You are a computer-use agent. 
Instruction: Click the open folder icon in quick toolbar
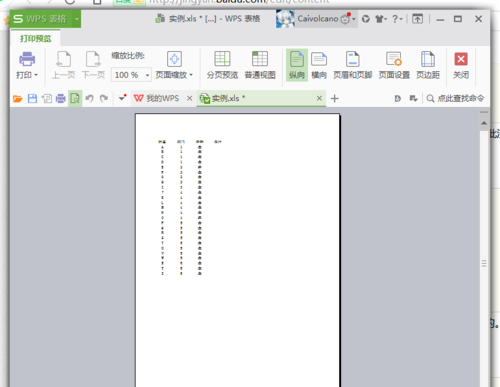18,99
